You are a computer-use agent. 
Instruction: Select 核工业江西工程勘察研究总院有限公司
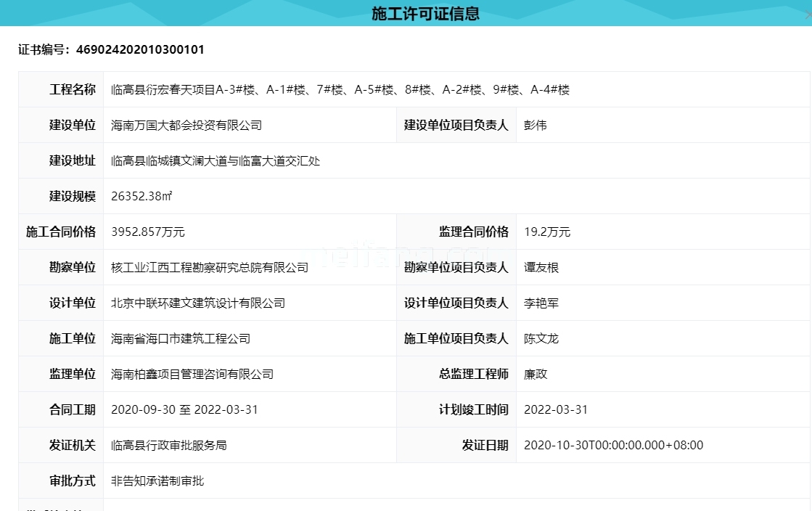(x=210, y=267)
